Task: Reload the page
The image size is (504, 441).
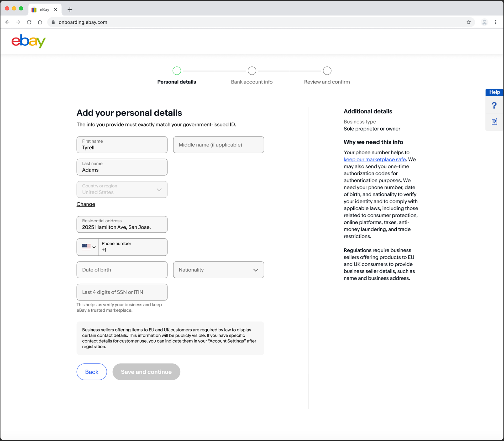Action: tap(29, 22)
